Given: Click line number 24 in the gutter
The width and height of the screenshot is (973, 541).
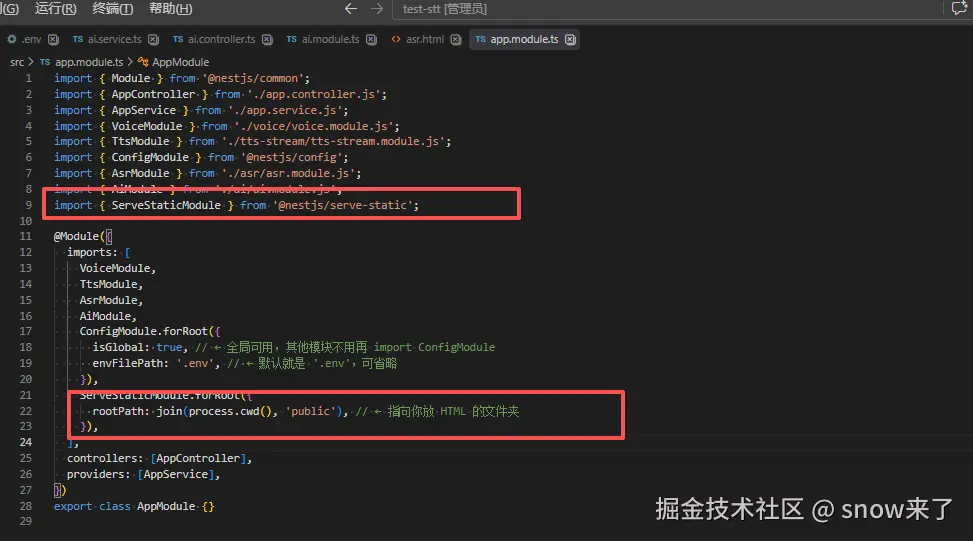Looking at the screenshot, I should (25, 442).
